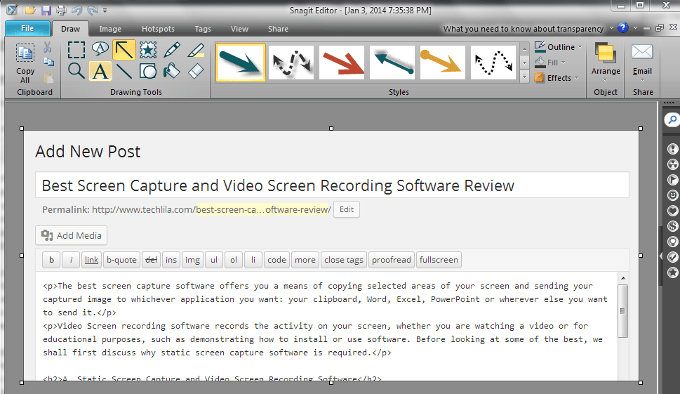Click the b-quote editor button
The image size is (680, 394).
[121, 260]
